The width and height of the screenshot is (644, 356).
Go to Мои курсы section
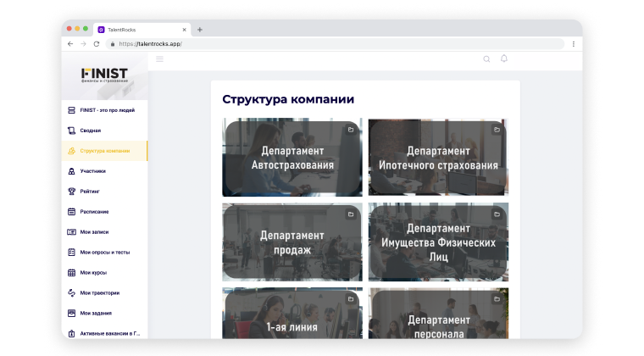[92, 273]
